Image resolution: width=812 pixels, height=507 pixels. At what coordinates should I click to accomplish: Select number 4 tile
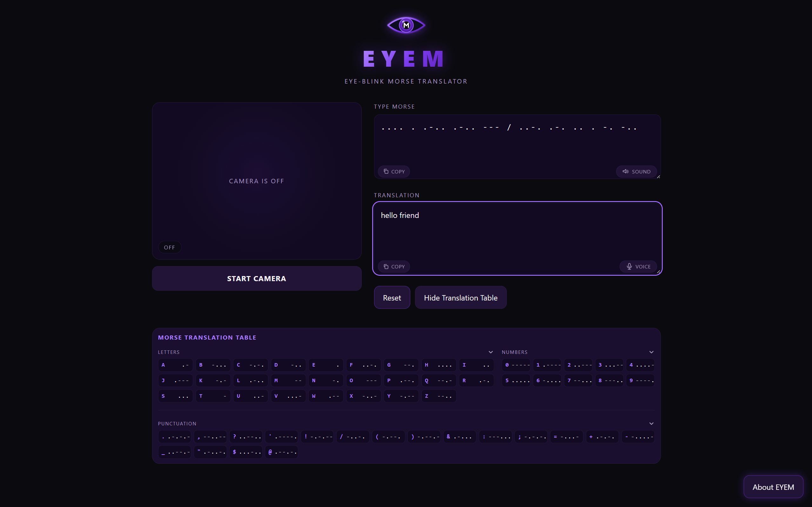tap(640, 365)
